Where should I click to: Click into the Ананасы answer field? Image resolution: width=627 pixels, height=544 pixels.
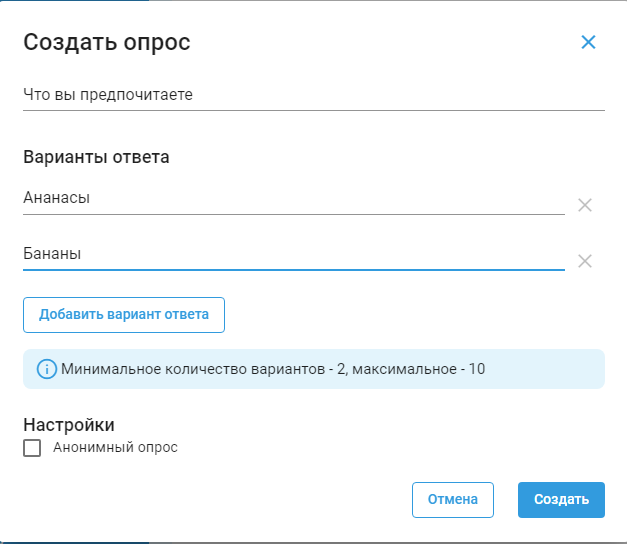coord(293,199)
